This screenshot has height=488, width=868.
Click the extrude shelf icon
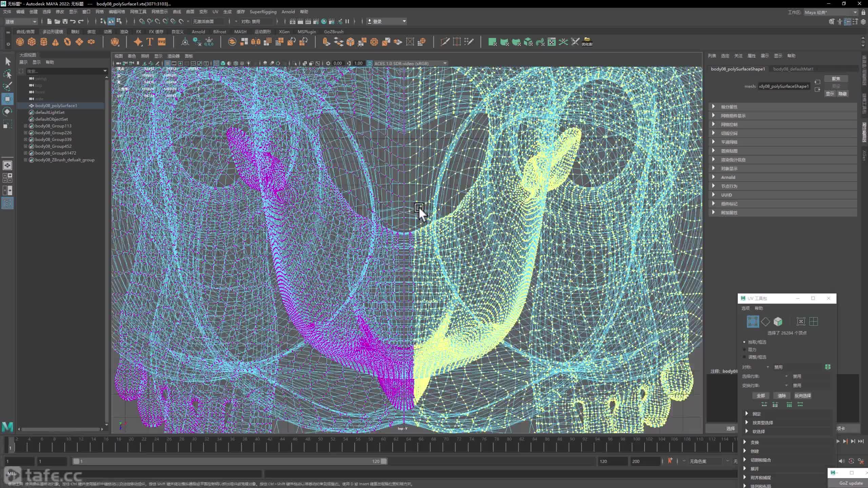[326, 42]
